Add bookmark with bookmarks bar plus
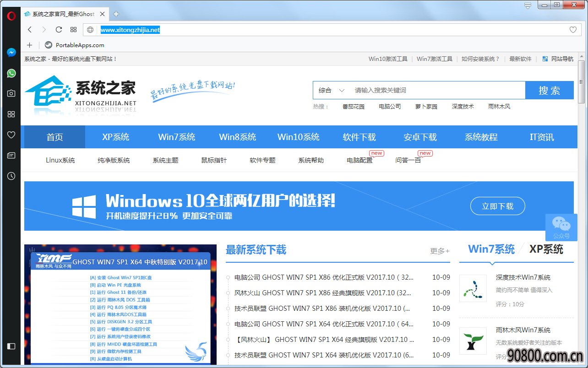The height and width of the screenshot is (368, 588). coord(30,45)
